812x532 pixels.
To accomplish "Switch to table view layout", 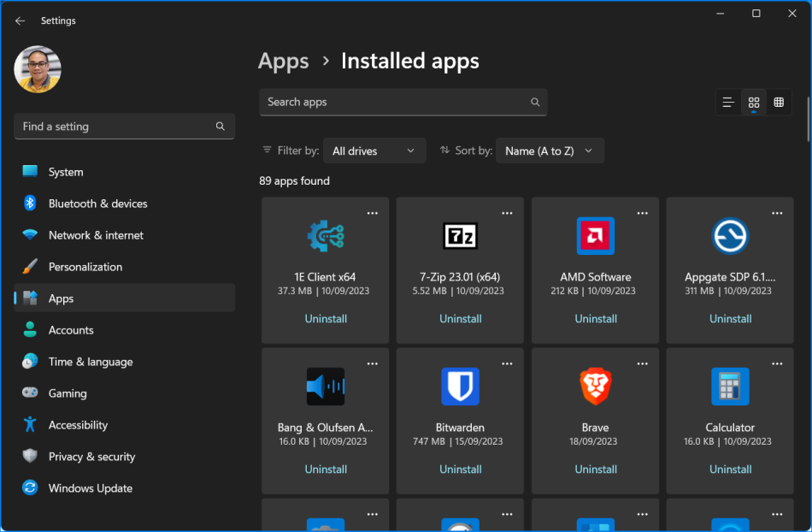I will (x=779, y=102).
